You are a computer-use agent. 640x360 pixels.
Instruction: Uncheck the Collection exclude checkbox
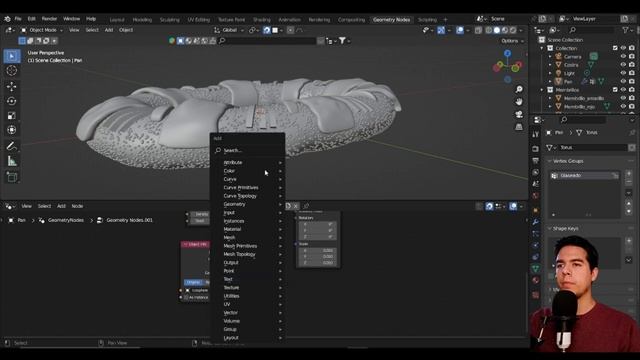(615, 48)
